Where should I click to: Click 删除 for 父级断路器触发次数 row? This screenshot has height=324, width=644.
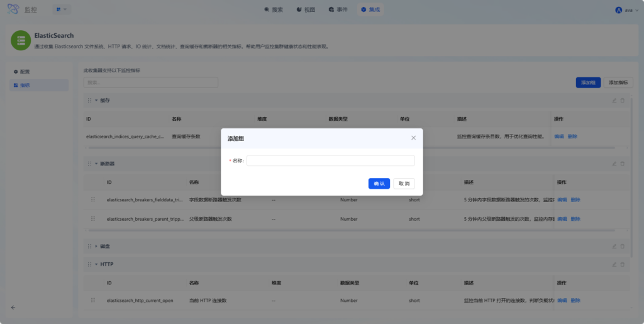click(575, 219)
